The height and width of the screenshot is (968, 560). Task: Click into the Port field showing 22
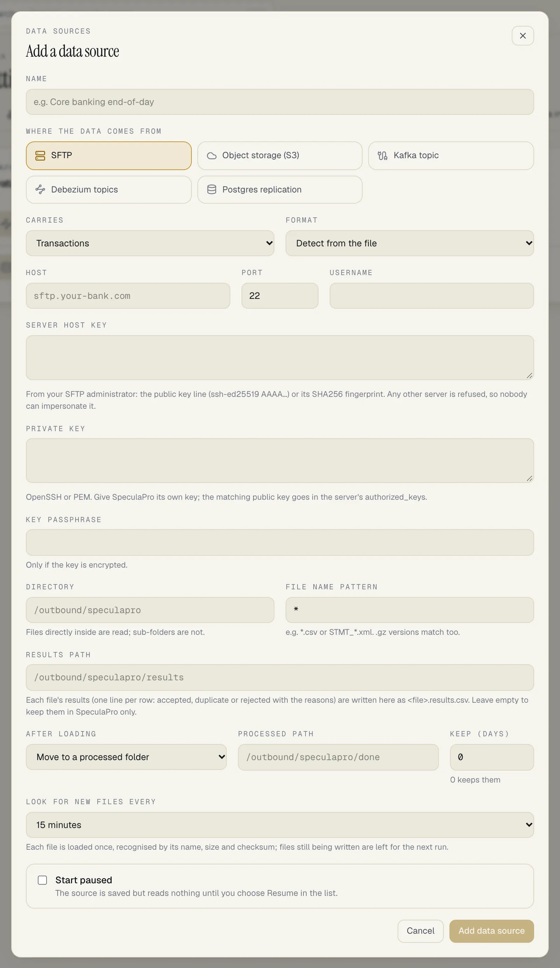point(280,296)
